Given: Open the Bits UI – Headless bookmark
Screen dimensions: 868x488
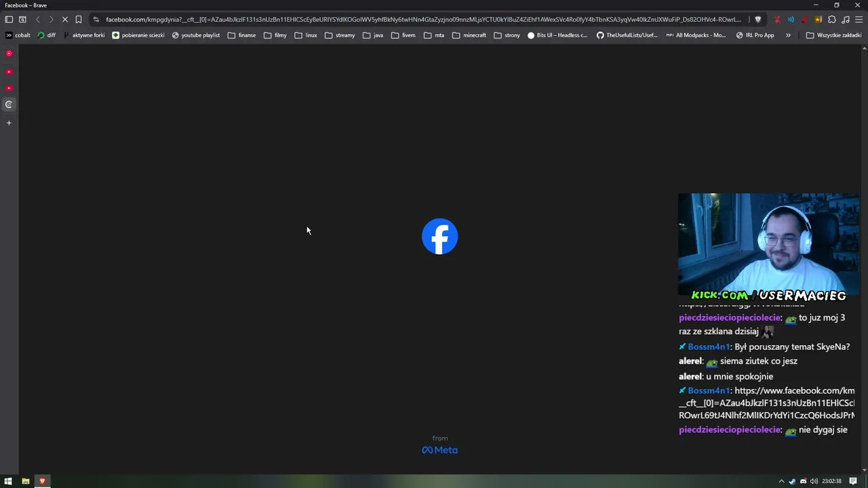Looking at the screenshot, I should point(558,35).
